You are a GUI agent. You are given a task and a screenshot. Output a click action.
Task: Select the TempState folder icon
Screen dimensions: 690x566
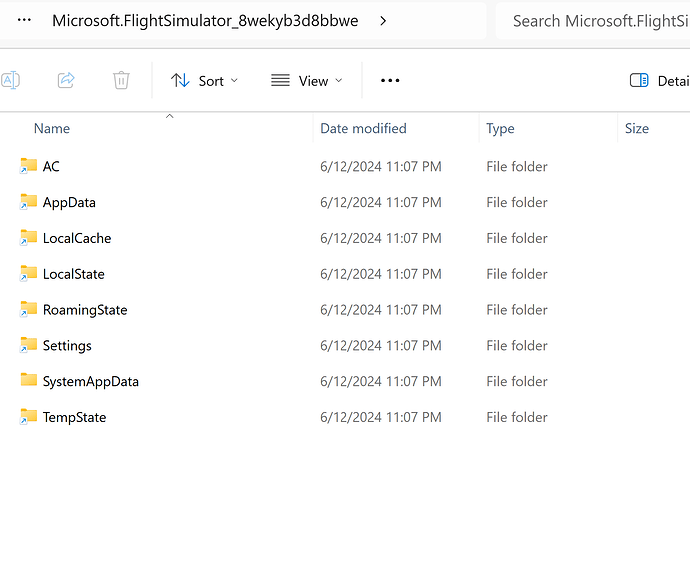[29, 416]
